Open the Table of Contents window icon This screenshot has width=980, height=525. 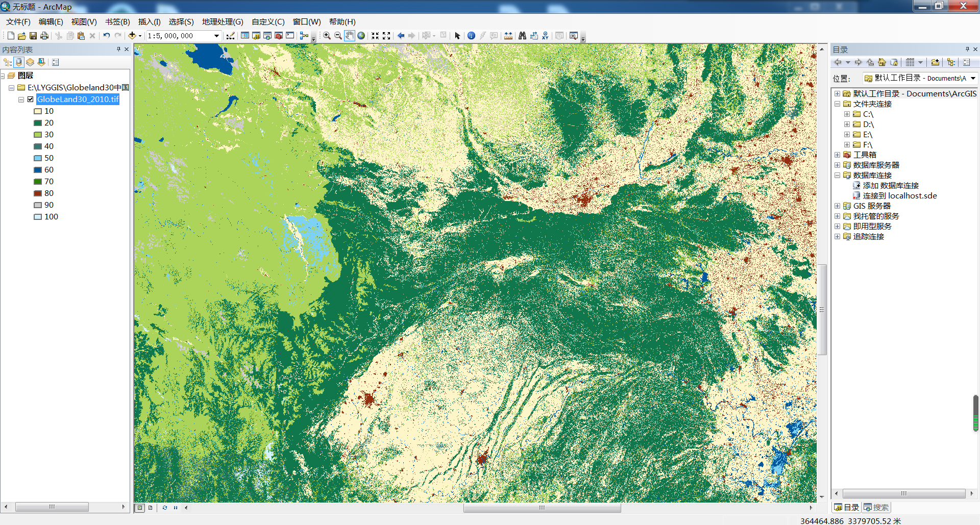(245, 36)
